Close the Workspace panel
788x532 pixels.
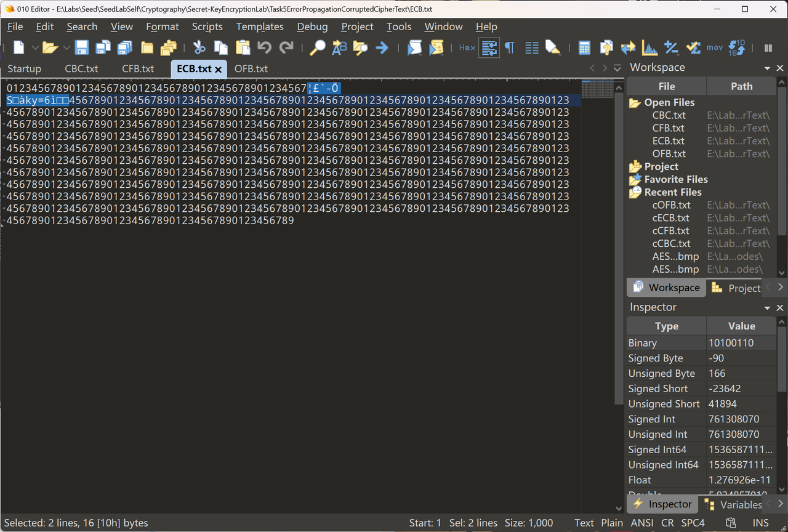(x=779, y=68)
